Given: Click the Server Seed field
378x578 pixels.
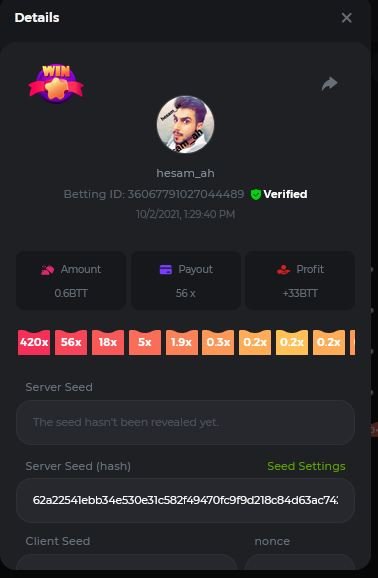Looking at the screenshot, I should tap(185, 422).
